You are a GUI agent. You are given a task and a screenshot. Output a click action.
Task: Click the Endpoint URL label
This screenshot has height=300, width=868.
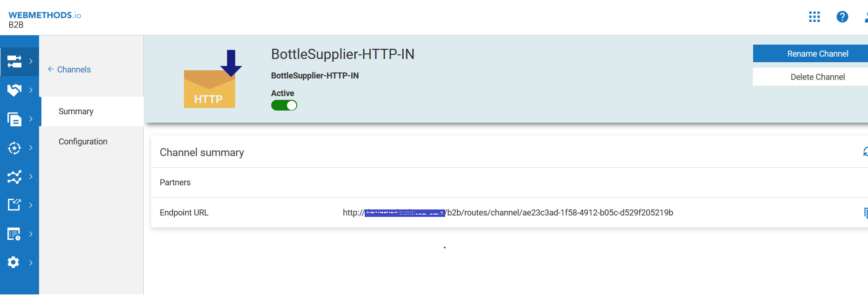pos(184,213)
